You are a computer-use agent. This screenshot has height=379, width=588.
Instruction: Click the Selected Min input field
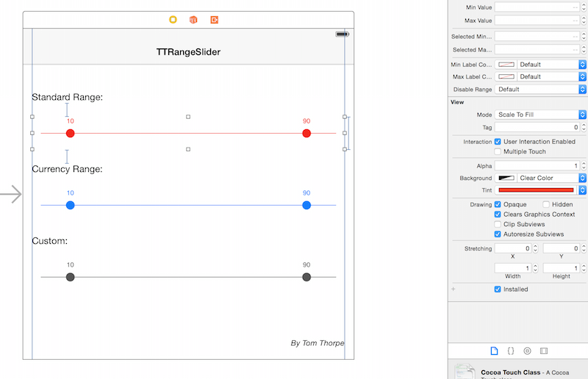tap(537, 37)
